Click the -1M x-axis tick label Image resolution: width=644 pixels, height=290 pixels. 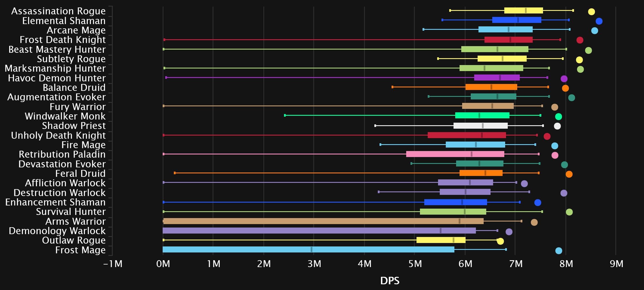pyautogui.click(x=113, y=264)
